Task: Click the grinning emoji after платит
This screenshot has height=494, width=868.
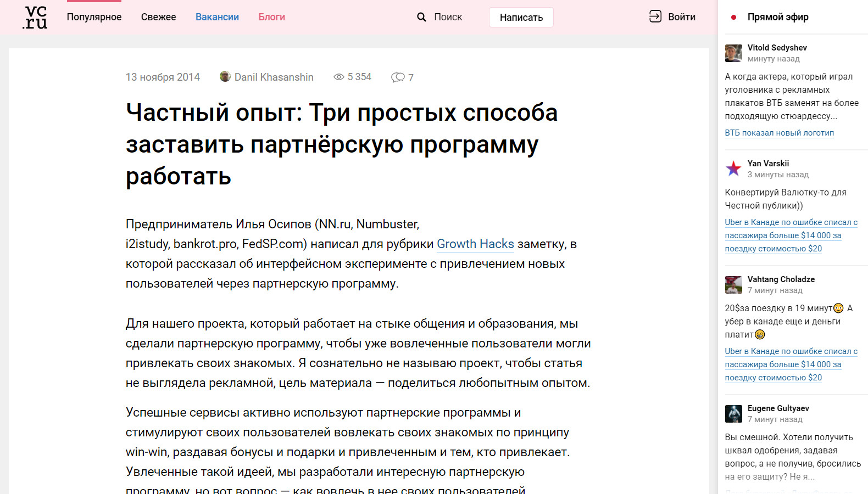Action: coord(760,334)
